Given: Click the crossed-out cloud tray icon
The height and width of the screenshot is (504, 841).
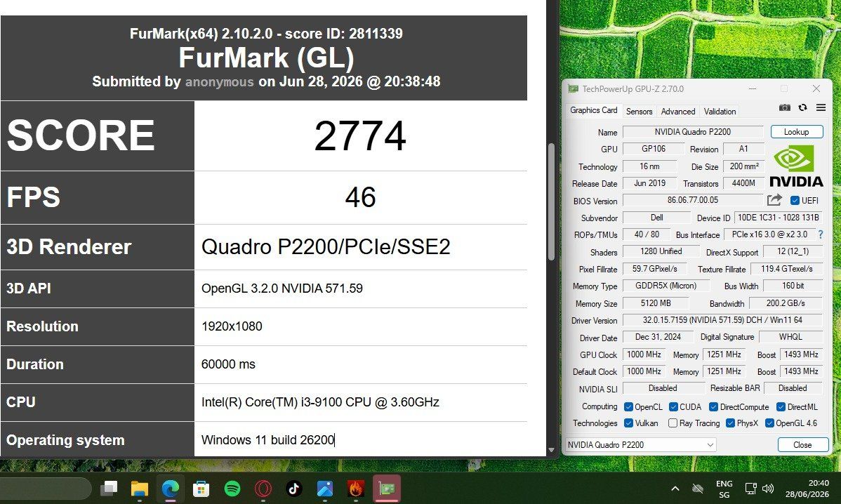Looking at the screenshot, I should pyautogui.click(x=698, y=489).
